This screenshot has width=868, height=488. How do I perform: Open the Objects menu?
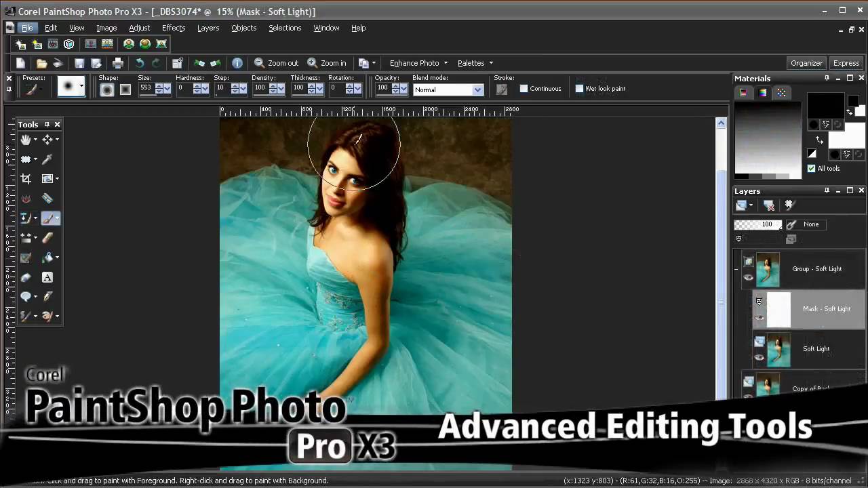[x=243, y=28]
